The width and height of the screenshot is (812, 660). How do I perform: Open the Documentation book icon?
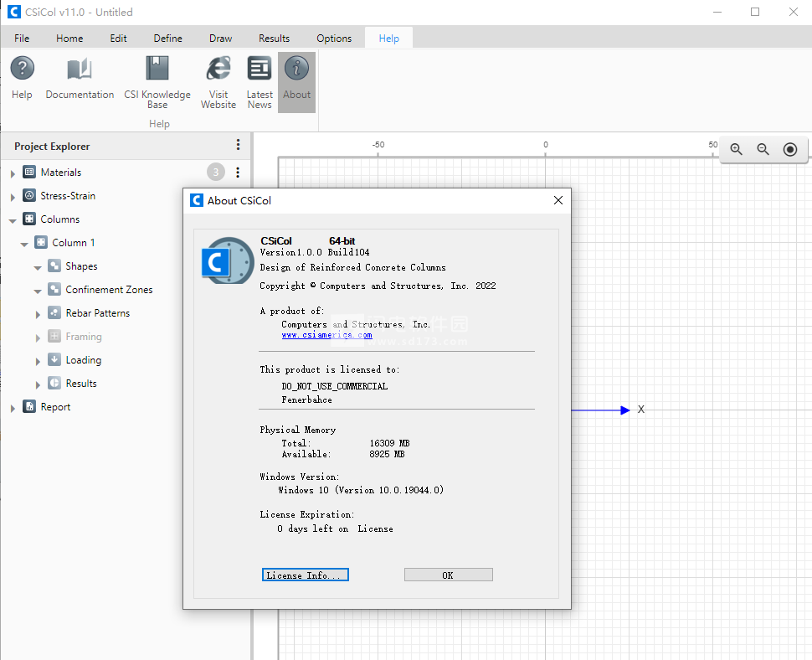[80, 69]
